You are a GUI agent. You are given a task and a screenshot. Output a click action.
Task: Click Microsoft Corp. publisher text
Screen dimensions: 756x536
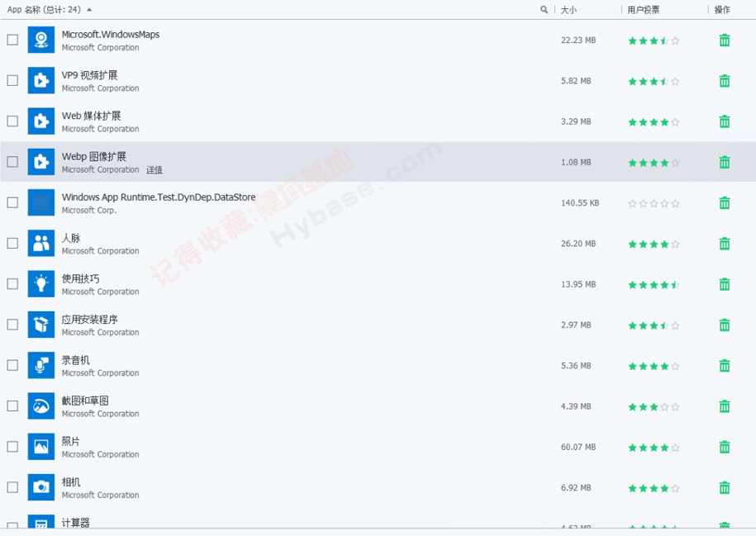pyautogui.click(x=89, y=210)
